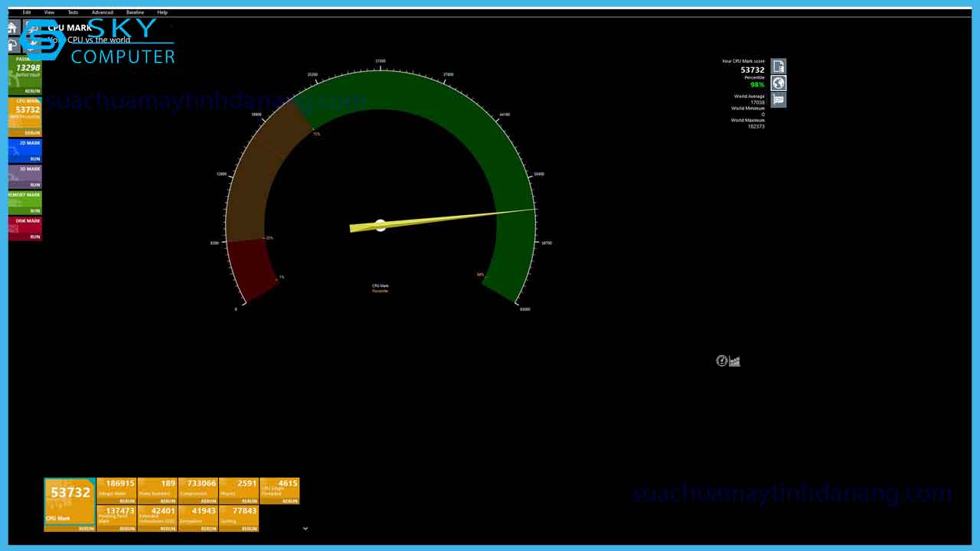Image resolution: width=980 pixels, height=551 pixels.
Task: Switch to the bar chart view icon
Action: tap(735, 361)
